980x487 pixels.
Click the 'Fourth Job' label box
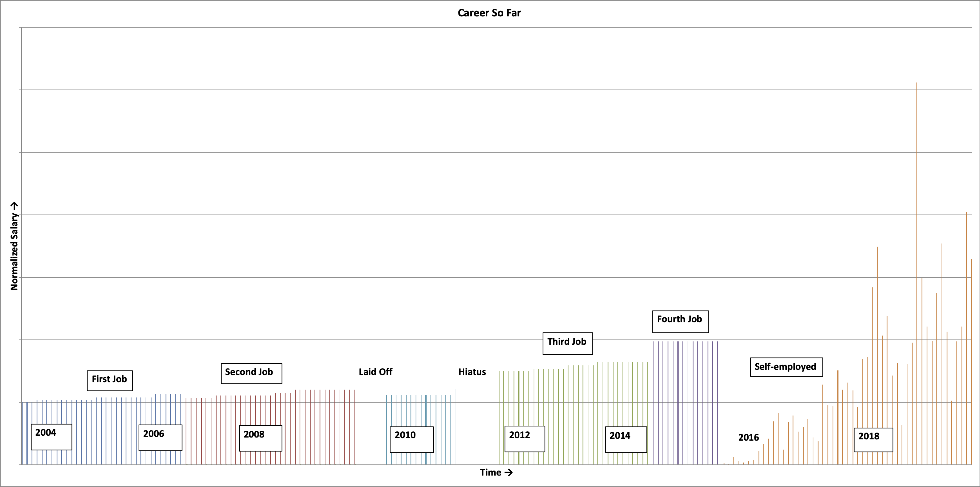[x=680, y=322]
